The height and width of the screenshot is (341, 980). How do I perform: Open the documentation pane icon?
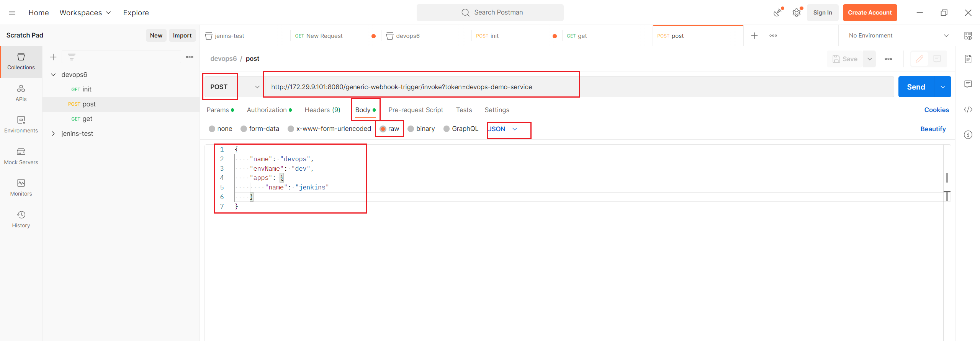tap(968, 59)
